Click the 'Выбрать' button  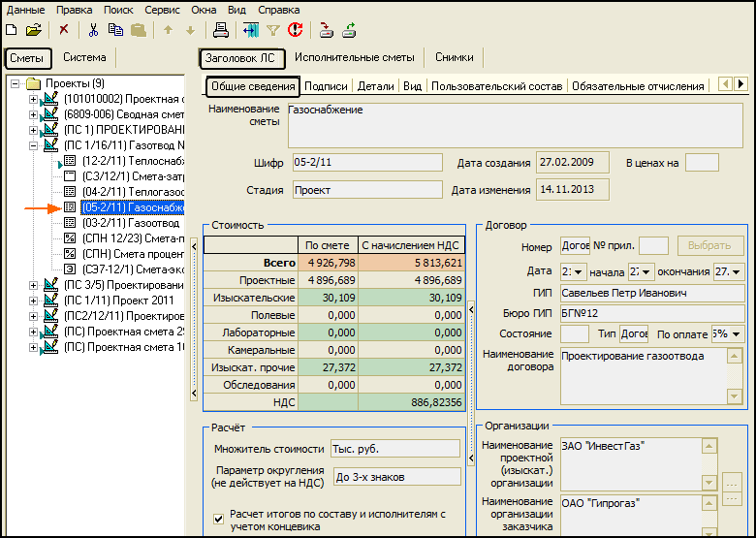point(710,247)
